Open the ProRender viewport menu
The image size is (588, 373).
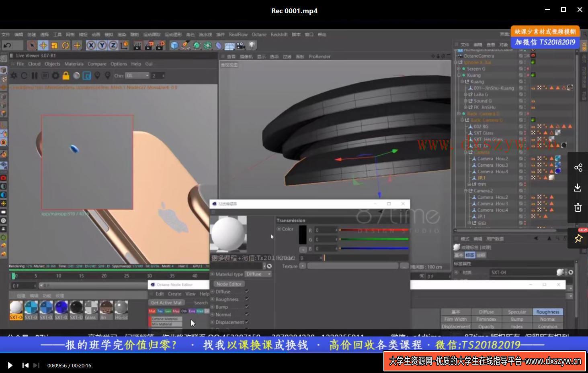click(x=320, y=57)
